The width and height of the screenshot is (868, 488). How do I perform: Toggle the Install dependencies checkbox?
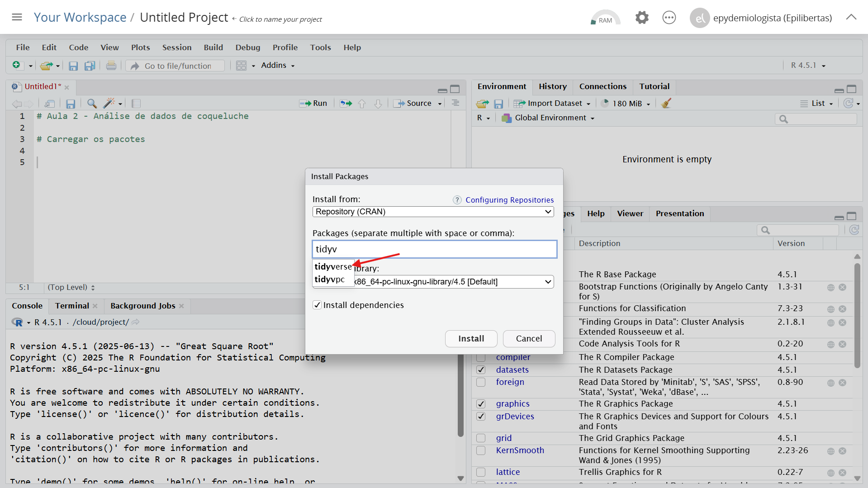pyautogui.click(x=318, y=305)
